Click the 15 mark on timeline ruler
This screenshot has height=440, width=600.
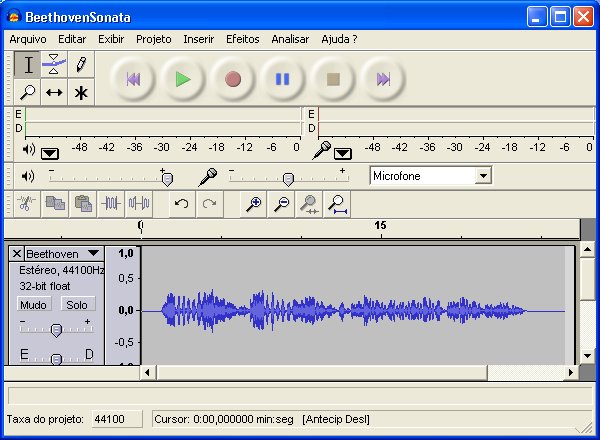point(380,225)
